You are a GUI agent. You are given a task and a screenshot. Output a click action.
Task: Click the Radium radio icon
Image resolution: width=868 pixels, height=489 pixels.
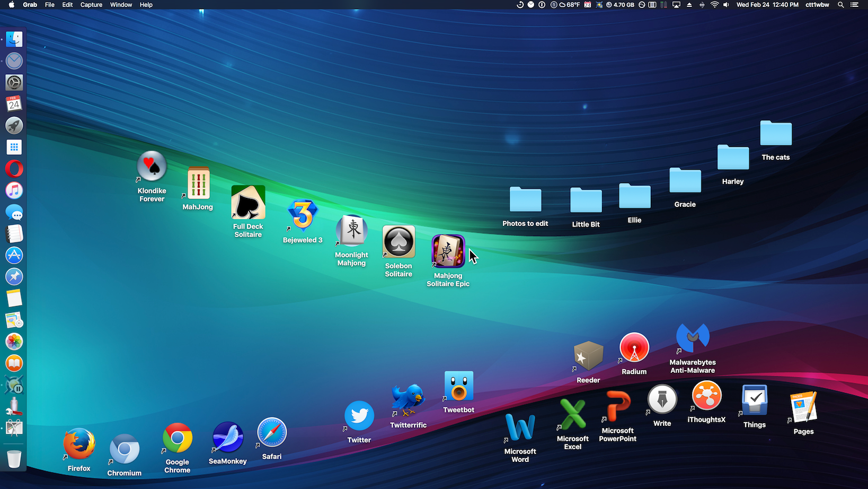634,348
